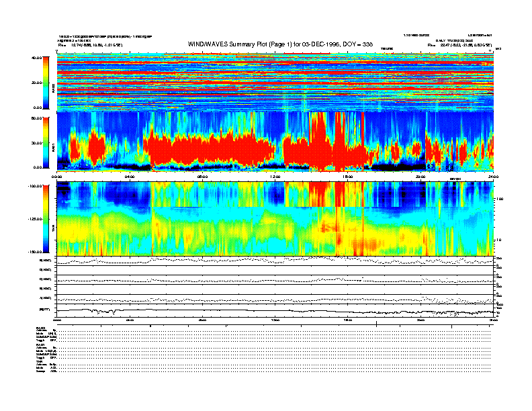The width and height of the screenshot is (532, 411).
Task: Click the TNR color scale bar
Action: click(x=46, y=219)
